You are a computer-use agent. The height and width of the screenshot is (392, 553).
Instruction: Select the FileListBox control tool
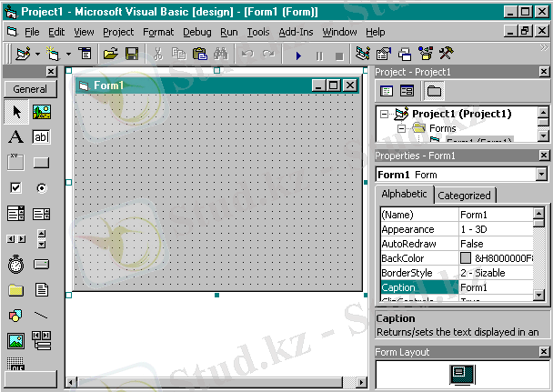coord(42,290)
